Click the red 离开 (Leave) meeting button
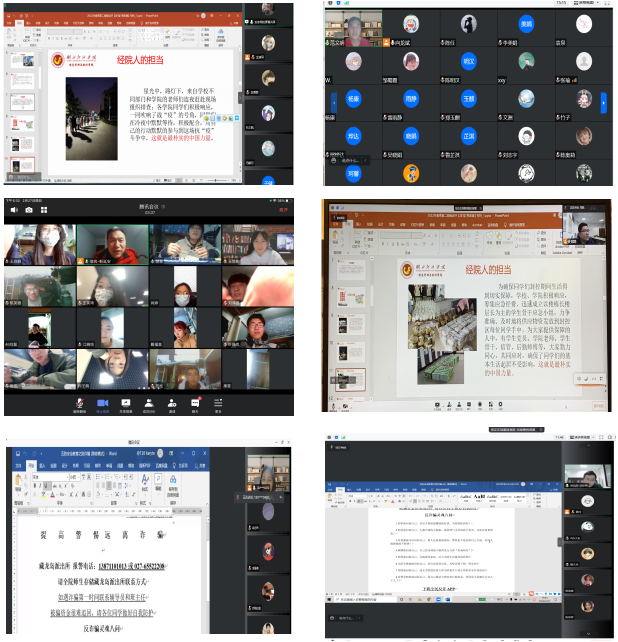Screen dimensions: 618x642 coord(284,211)
